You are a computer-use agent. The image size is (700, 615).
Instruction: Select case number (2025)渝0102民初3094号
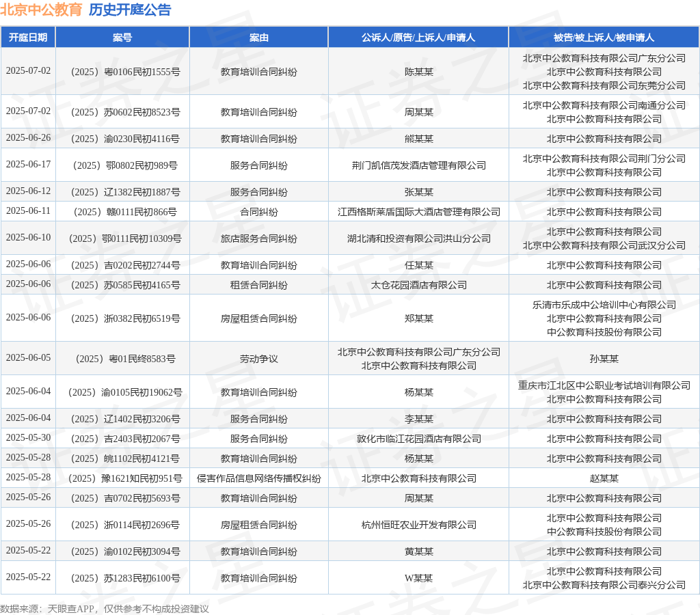125,551
